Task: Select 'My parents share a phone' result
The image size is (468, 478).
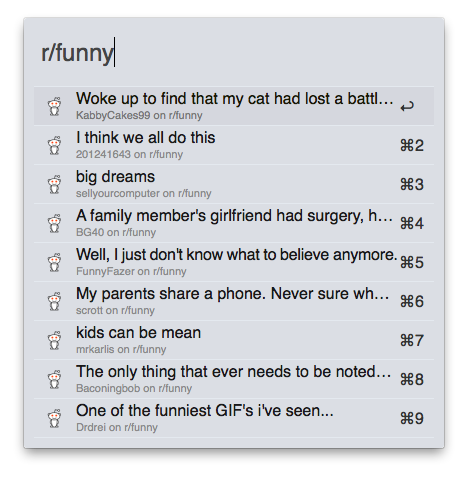Action: [x=234, y=301]
